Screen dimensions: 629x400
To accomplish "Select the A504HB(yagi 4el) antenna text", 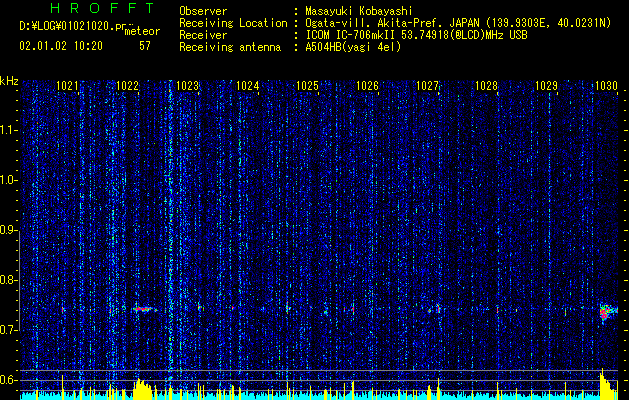I will [x=353, y=47].
